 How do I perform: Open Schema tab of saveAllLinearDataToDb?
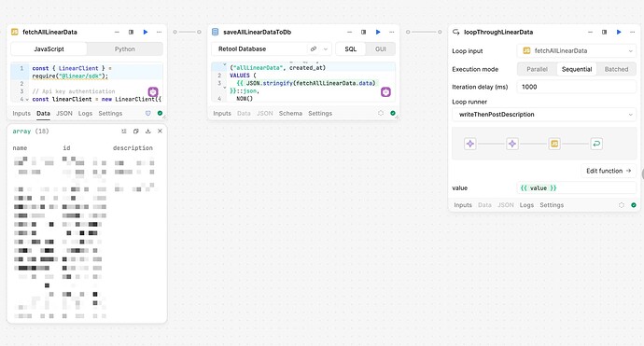(290, 113)
